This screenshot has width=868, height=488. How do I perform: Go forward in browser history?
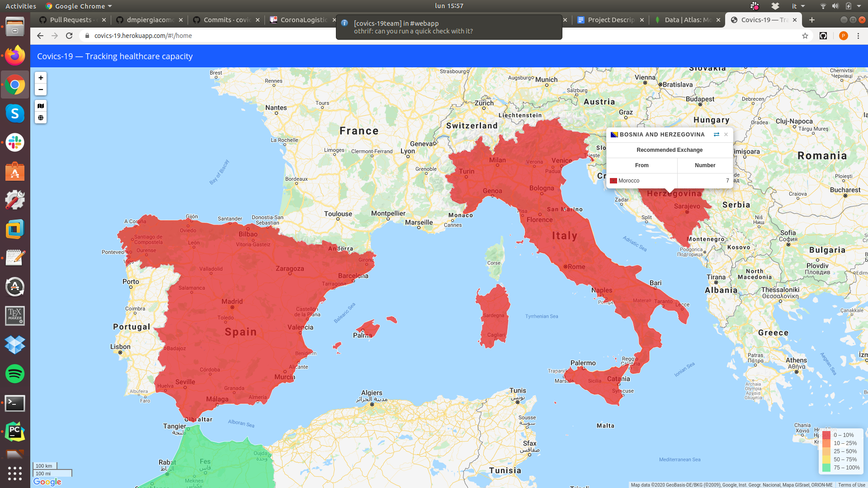click(55, 36)
